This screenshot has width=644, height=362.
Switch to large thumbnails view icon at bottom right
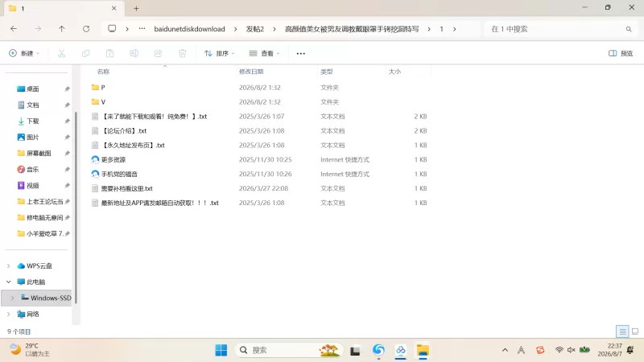click(x=635, y=331)
